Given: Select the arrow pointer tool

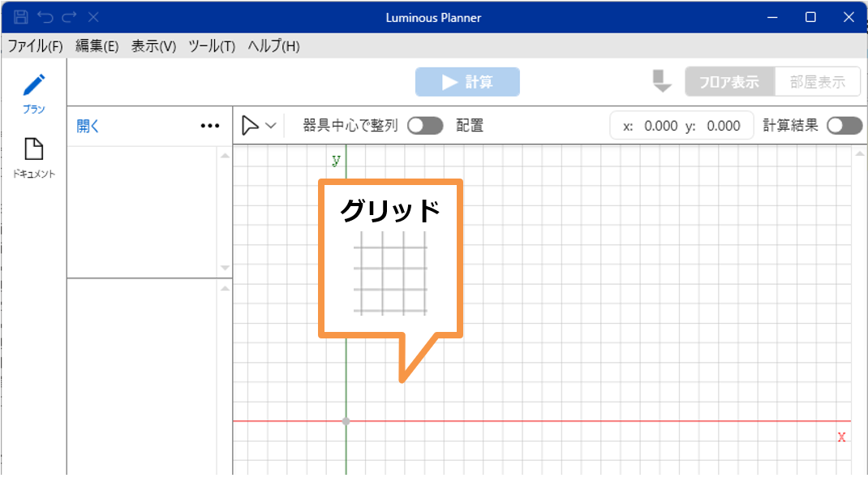Looking at the screenshot, I should [251, 126].
